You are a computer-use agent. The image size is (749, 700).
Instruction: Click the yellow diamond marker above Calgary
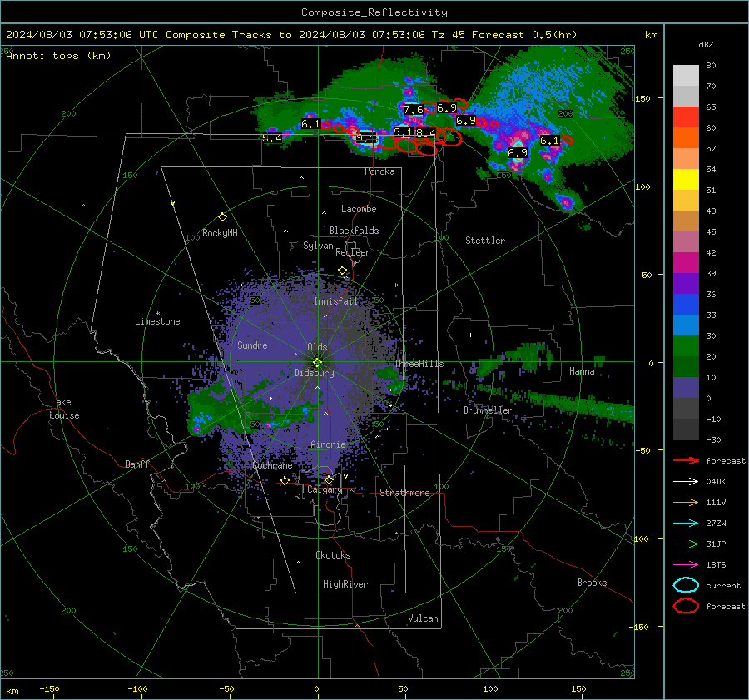pyautogui.click(x=329, y=479)
